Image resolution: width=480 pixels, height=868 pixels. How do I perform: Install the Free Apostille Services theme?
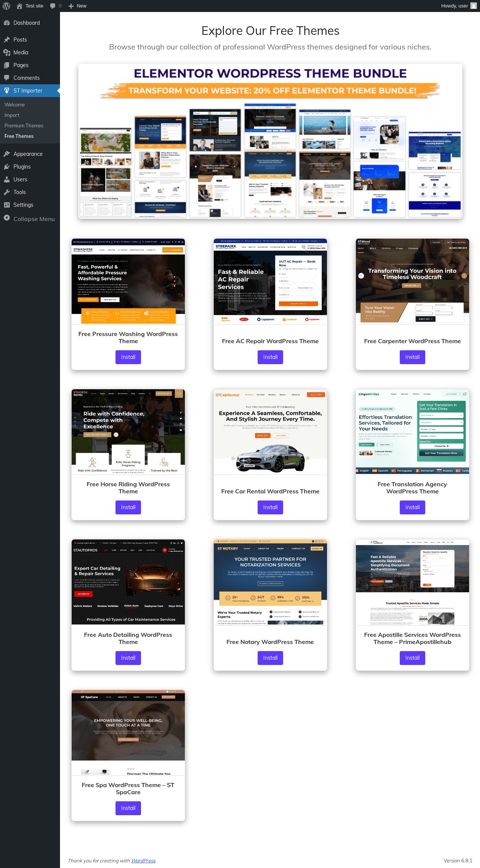(412, 658)
